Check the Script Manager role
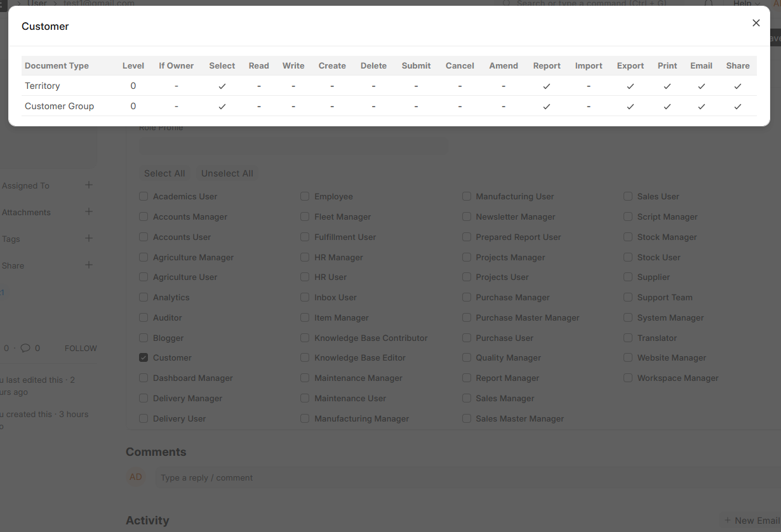This screenshot has width=781, height=532. coord(628,217)
